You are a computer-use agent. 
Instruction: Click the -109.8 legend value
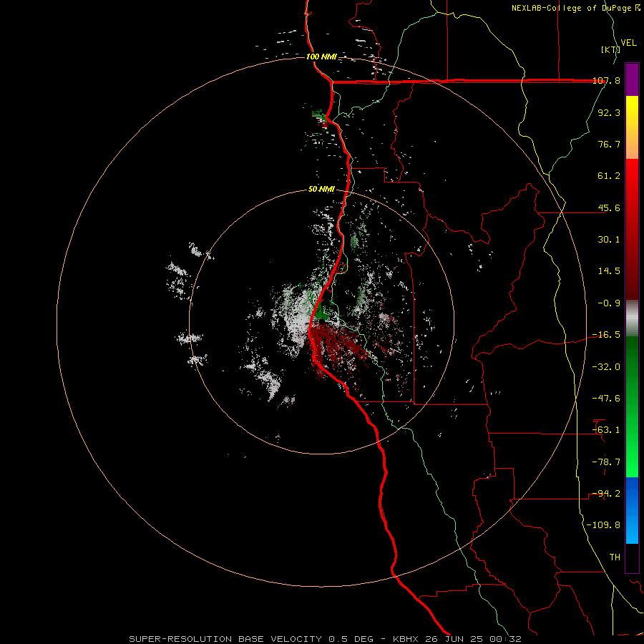coord(603,525)
